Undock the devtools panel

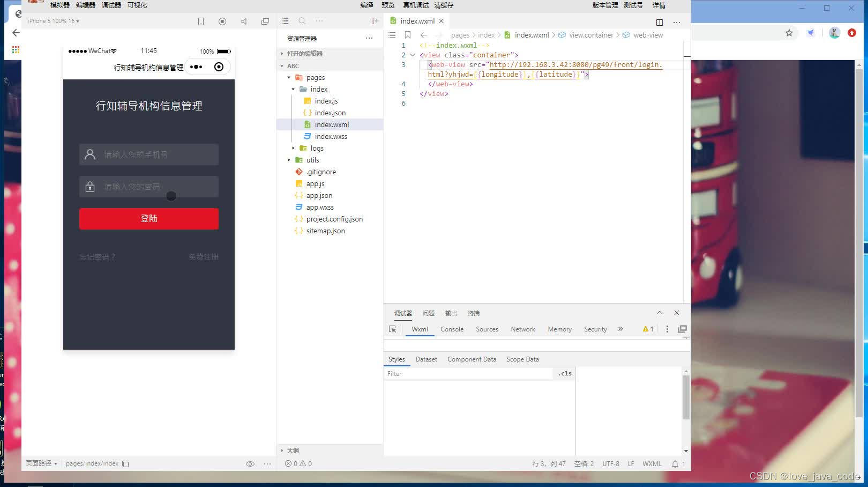click(x=682, y=329)
